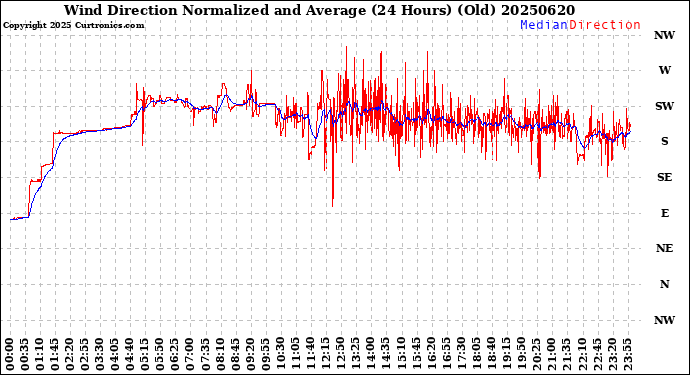Click the 04:40 time axis label
The width and height of the screenshot is (690, 375).
pyautogui.click(x=130, y=355)
